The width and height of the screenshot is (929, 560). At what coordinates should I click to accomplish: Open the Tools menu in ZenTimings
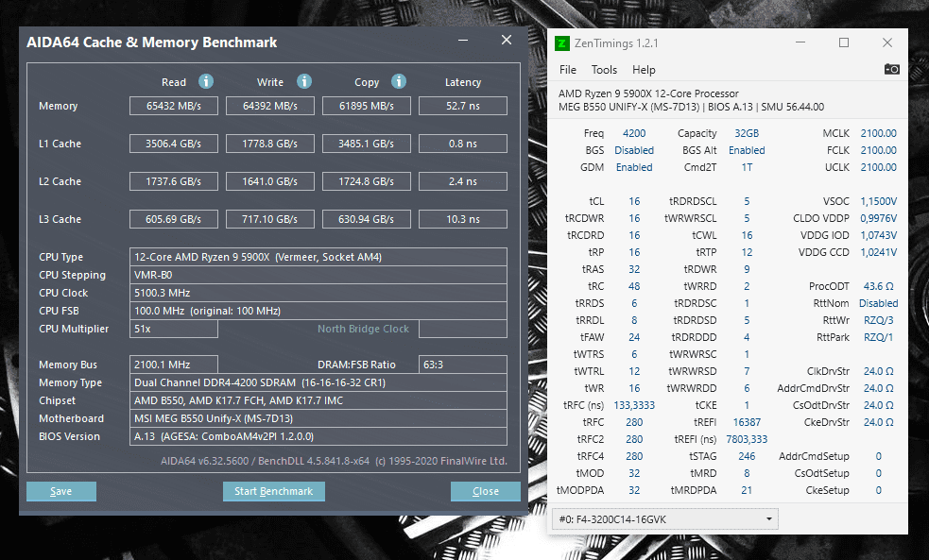pyautogui.click(x=604, y=70)
